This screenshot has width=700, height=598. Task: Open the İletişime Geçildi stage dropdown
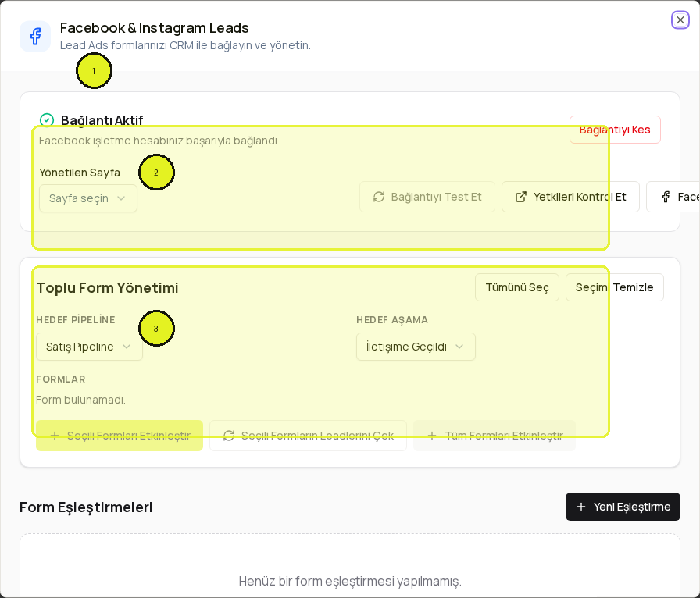[x=416, y=347]
